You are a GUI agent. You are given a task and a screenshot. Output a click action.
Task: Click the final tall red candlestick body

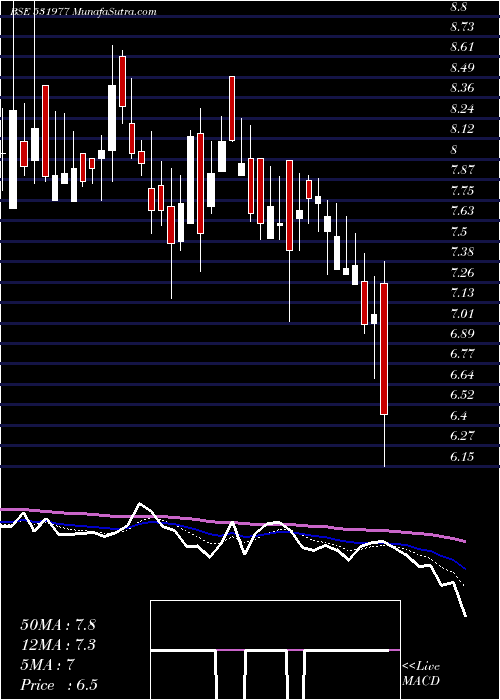coord(384,349)
